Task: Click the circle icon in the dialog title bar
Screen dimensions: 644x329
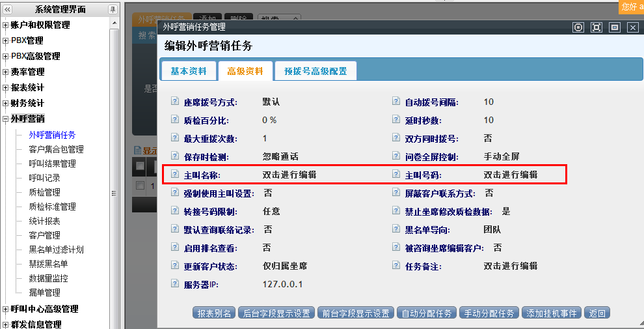Action: (x=578, y=27)
